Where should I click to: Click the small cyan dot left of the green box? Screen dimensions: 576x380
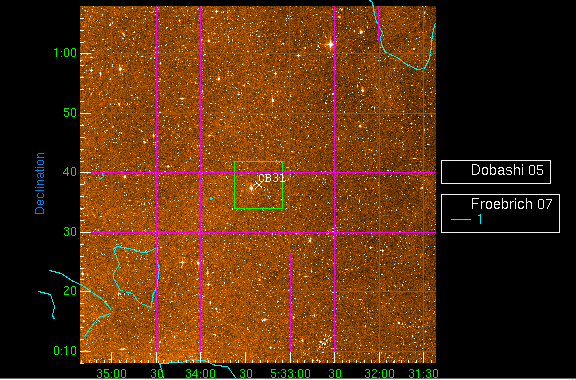point(211,198)
